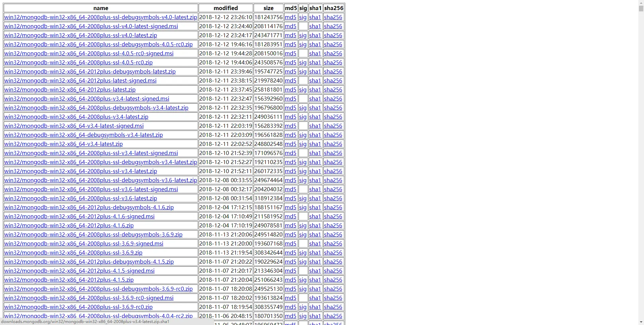Image resolution: width=644 pixels, height=325 pixels.
Task: Open the 2008plus-ssl-debugsymbols-3.6.9.zip link
Action: tap(93, 234)
